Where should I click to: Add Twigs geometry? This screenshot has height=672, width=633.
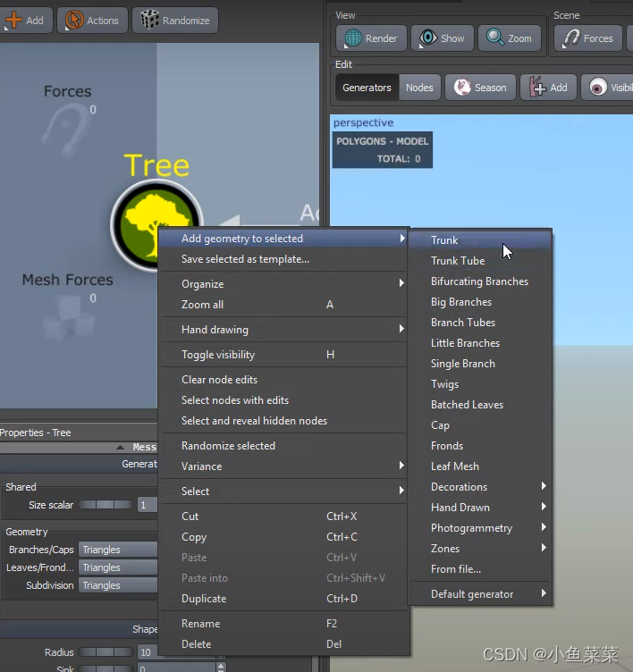point(479,384)
